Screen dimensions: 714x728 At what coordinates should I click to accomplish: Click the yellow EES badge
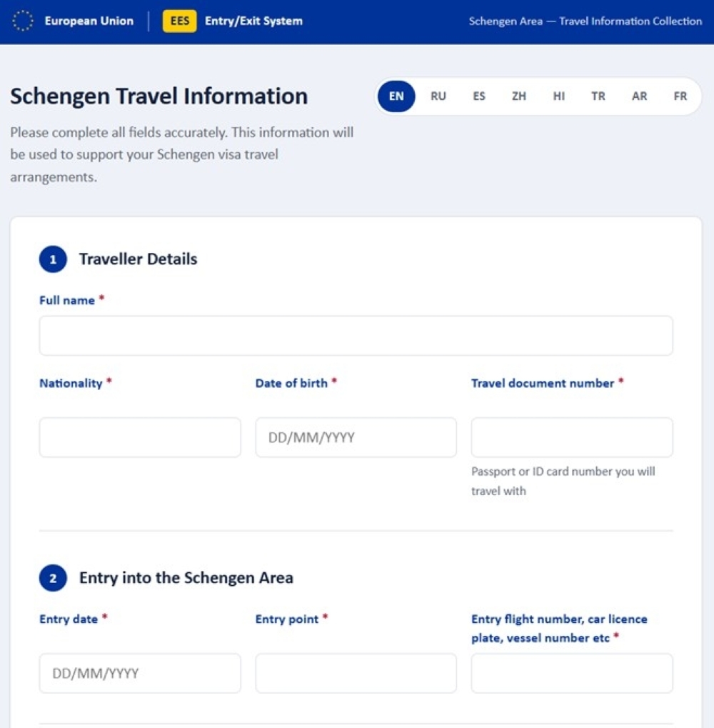(x=179, y=21)
